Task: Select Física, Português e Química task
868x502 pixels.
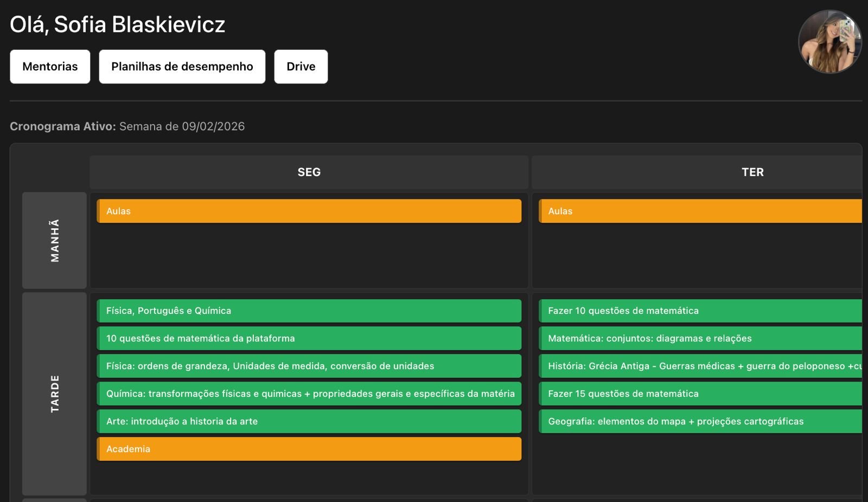Action: (x=309, y=311)
